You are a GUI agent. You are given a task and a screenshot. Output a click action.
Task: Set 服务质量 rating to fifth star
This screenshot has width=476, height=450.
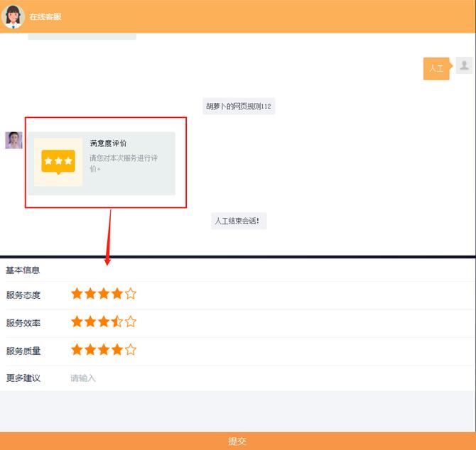coord(130,350)
